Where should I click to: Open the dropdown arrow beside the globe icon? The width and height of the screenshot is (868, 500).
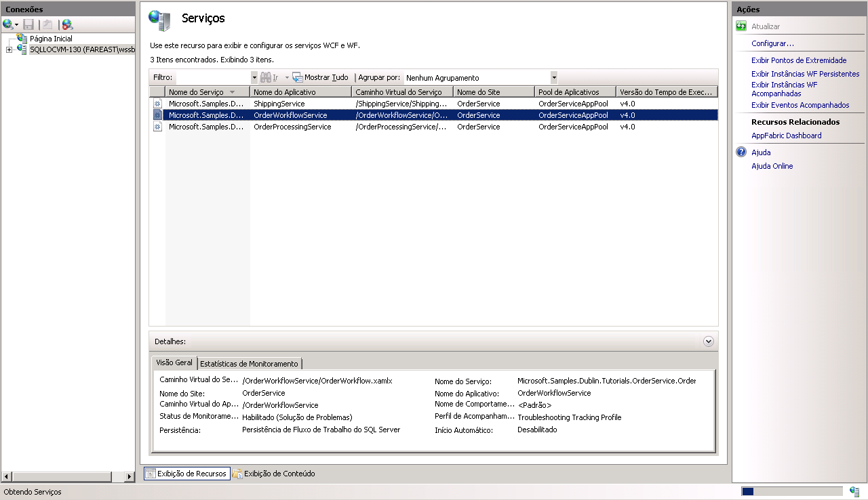click(17, 25)
